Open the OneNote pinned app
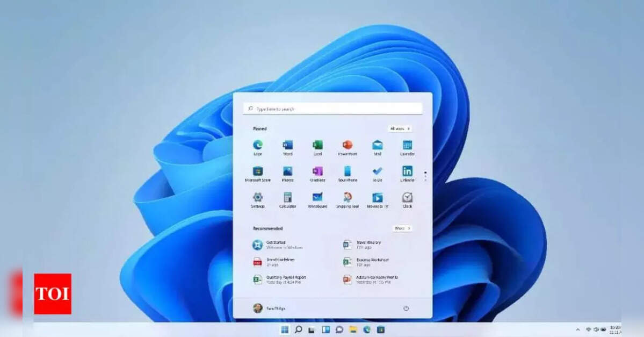The image size is (644, 337). [317, 171]
